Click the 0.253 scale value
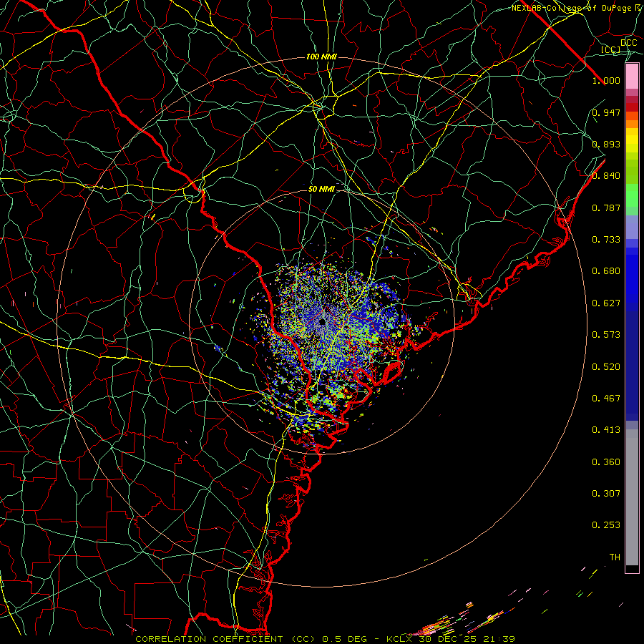The image size is (644, 644). pyautogui.click(x=606, y=525)
